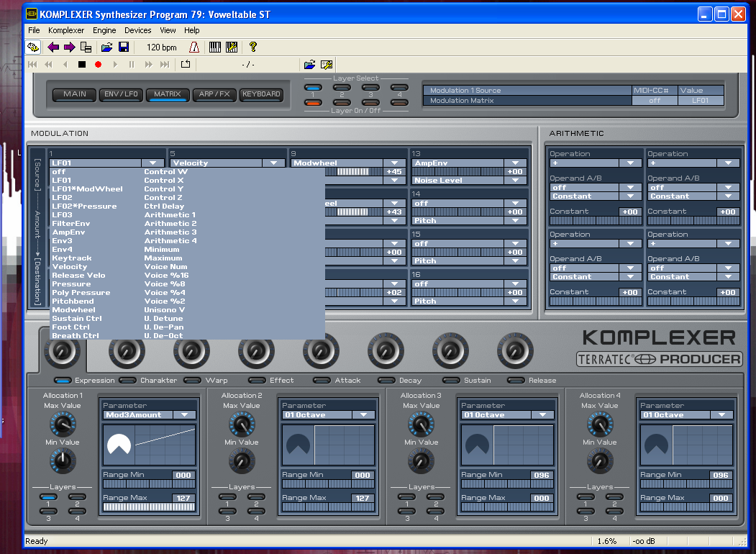This screenshot has width=756, height=554.
Task: Open the Devices menu
Action: coord(138,30)
